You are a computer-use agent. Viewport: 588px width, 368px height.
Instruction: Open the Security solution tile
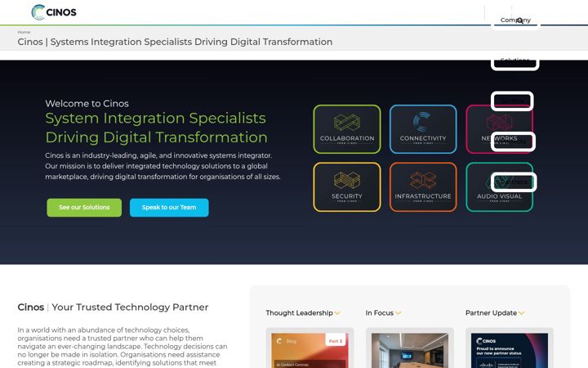pos(347,187)
